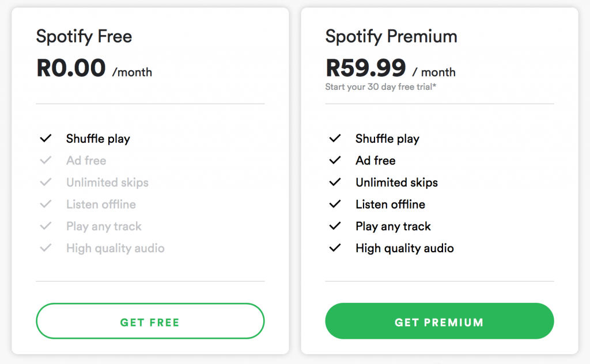Click 'Shuffle play' text in Premium plan
The width and height of the screenshot is (590, 364).
387,139
